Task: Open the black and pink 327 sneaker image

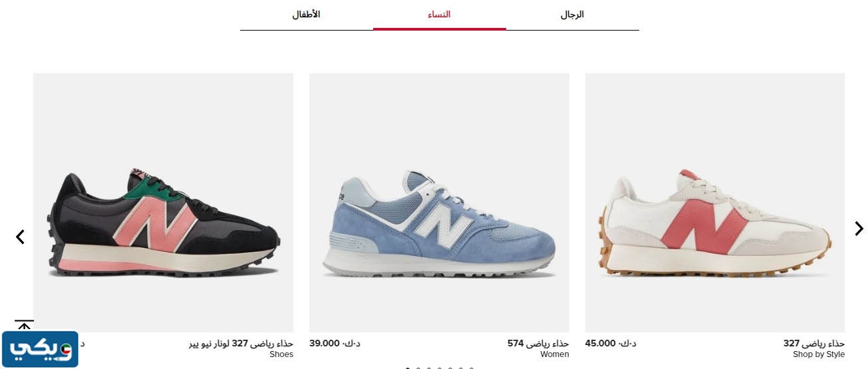Action: (x=163, y=203)
